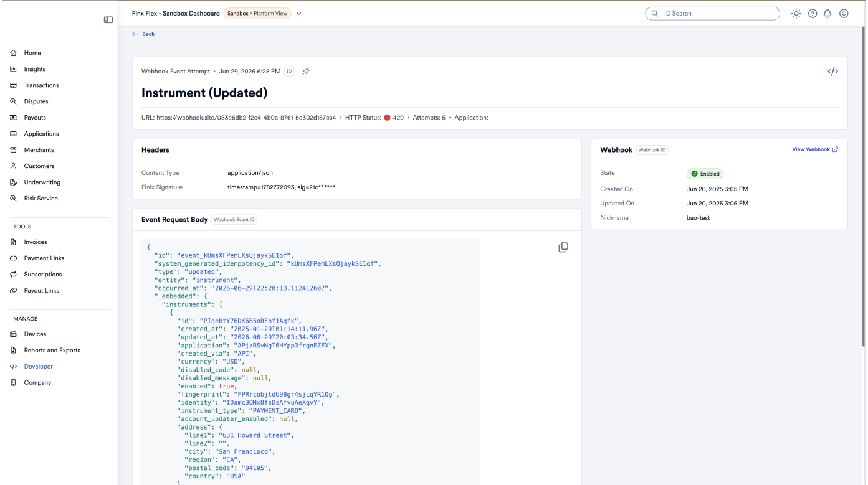Open the user account circle icon
The image size is (868, 485).
[844, 13]
